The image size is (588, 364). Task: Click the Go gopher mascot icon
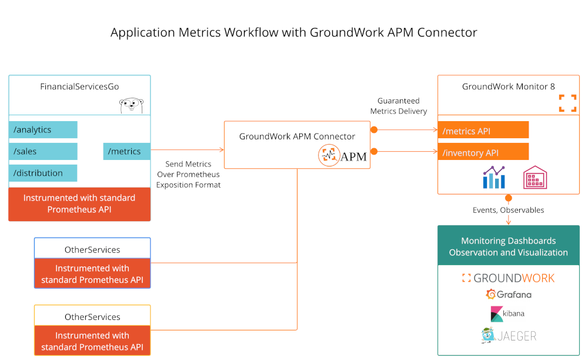coord(131,105)
